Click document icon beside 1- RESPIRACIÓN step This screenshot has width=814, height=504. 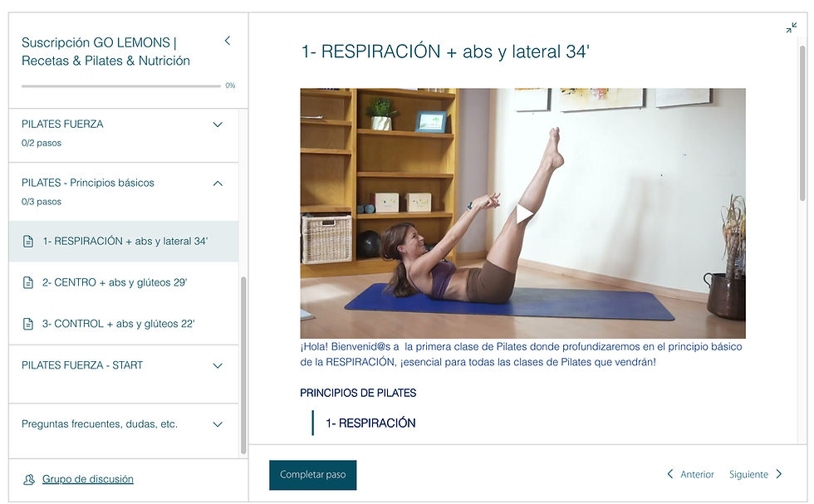pyautogui.click(x=28, y=242)
